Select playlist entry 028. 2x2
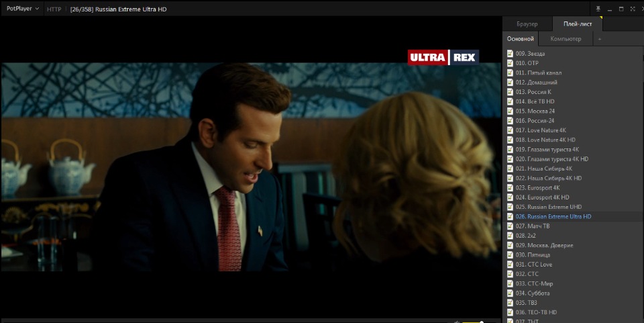The image size is (644, 323). [573, 236]
